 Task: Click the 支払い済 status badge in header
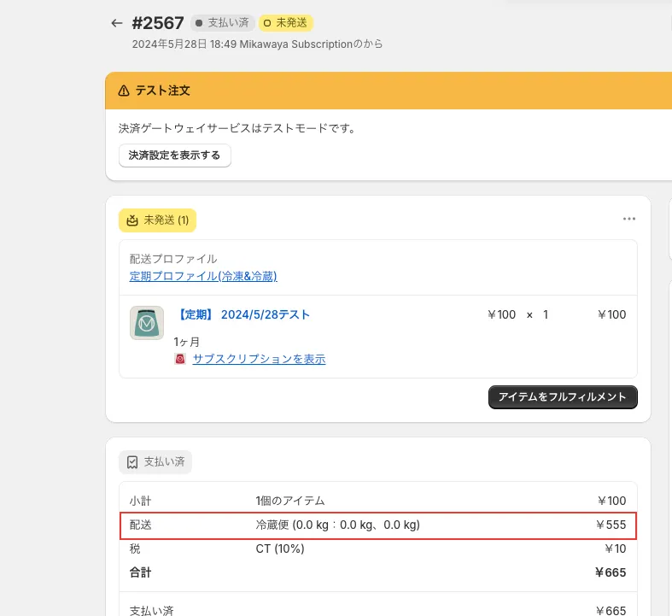click(x=221, y=23)
